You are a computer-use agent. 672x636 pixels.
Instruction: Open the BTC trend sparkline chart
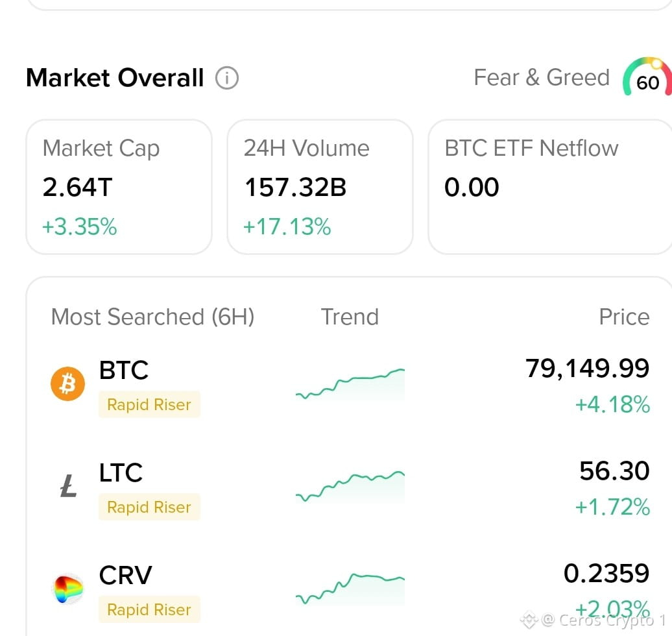[x=350, y=384]
